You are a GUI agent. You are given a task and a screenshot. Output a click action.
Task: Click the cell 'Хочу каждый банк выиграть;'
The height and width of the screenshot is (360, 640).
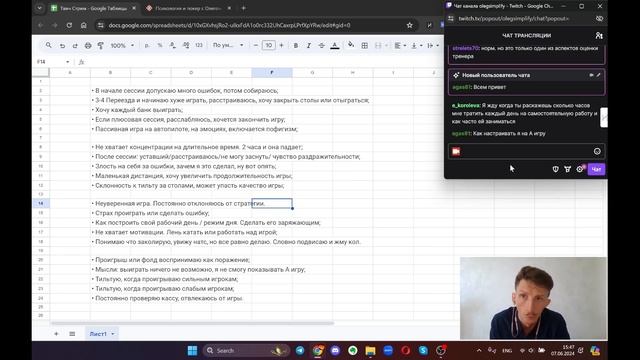coord(138,110)
